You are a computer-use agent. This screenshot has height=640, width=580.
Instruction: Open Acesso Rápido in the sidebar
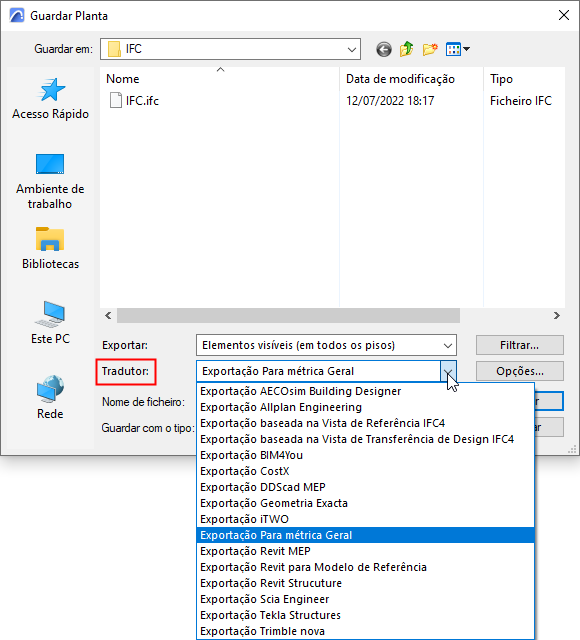tap(50, 99)
